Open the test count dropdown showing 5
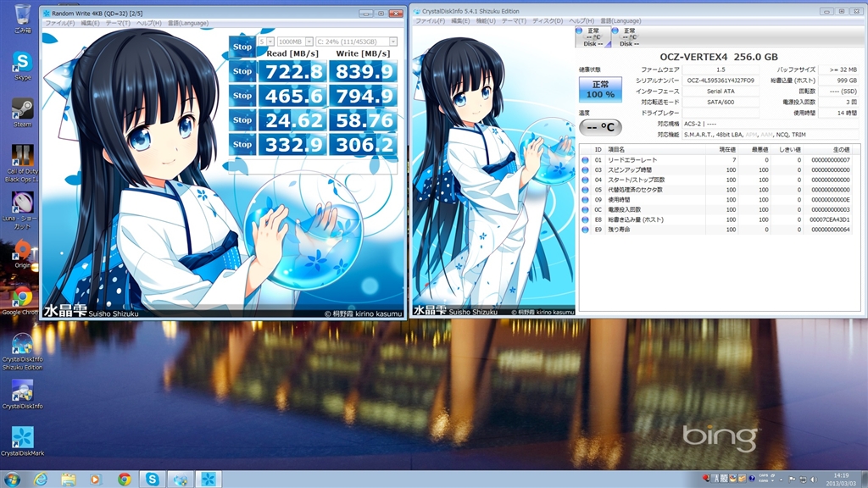The width and height of the screenshot is (868, 488). click(x=266, y=42)
